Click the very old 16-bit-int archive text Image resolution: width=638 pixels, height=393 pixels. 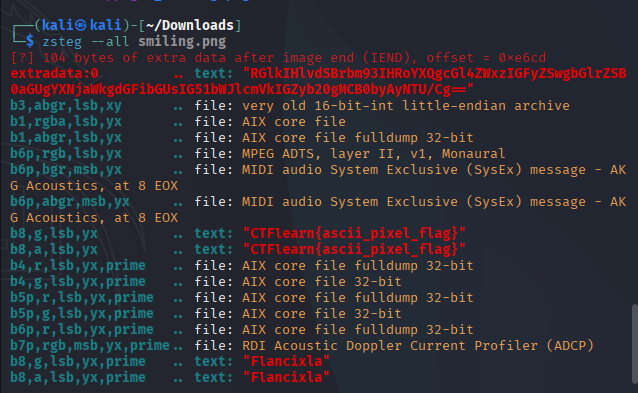pyautogui.click(x=406, y=106)
